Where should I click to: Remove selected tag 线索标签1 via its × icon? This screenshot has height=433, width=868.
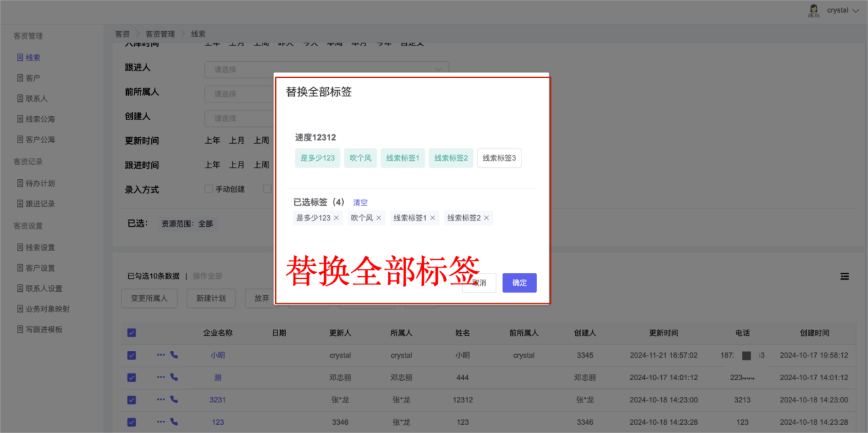click(433, 218)
